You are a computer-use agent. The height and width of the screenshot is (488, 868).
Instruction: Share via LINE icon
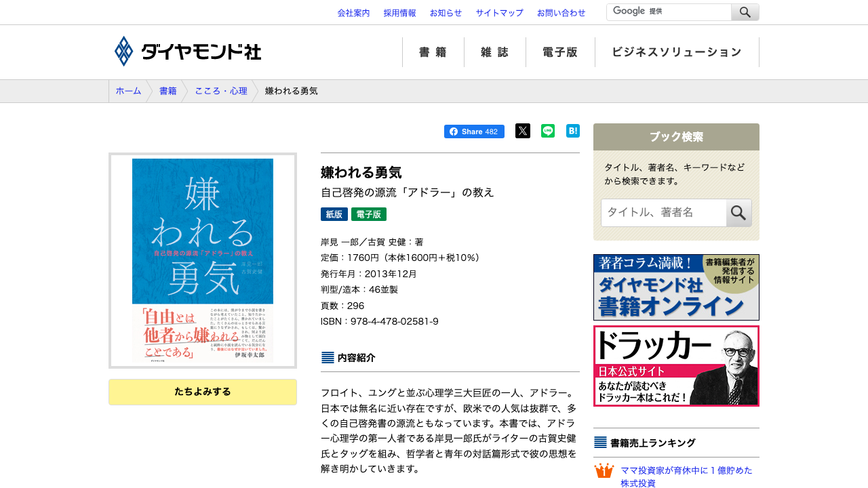[548, 131]
